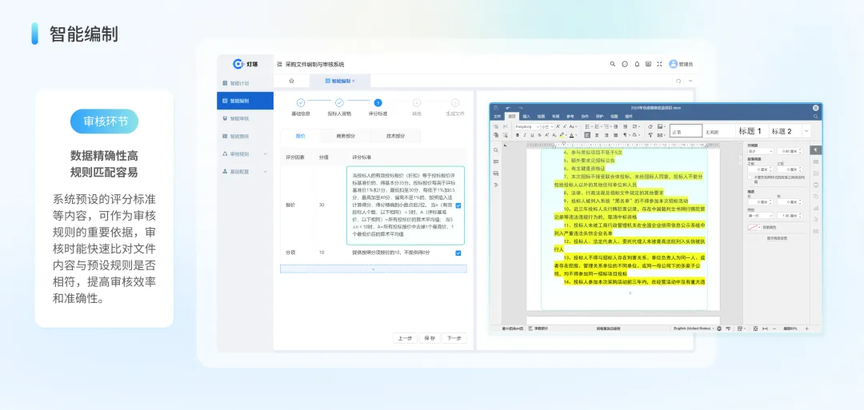Expand the 基础配置 sidebar group

coord(245,171)
